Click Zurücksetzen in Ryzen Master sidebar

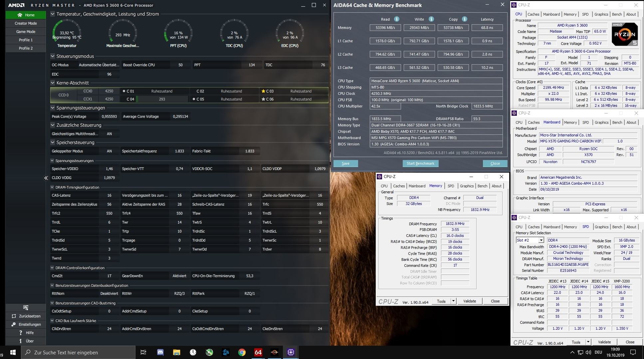click(x=26, y=316)
